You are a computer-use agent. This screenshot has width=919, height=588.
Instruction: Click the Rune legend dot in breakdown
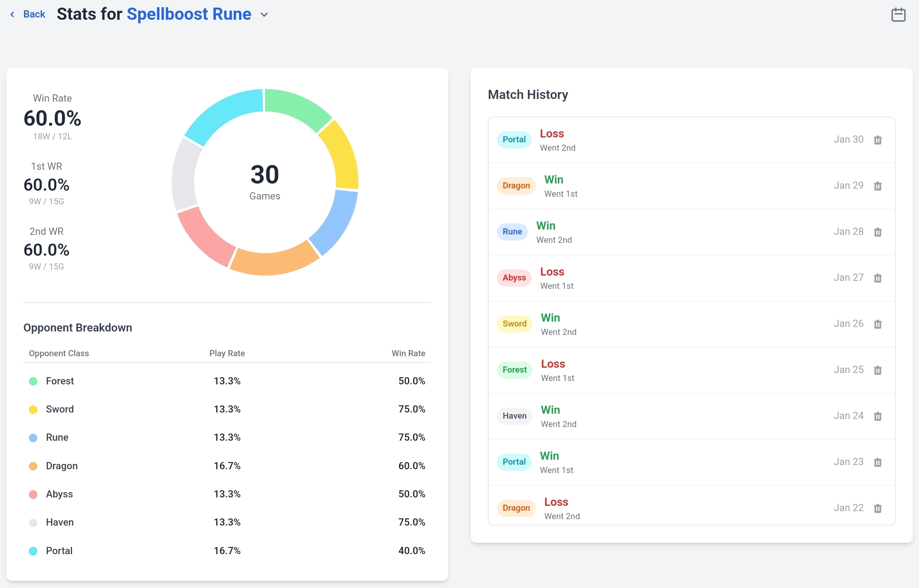[x=33, y=438]
